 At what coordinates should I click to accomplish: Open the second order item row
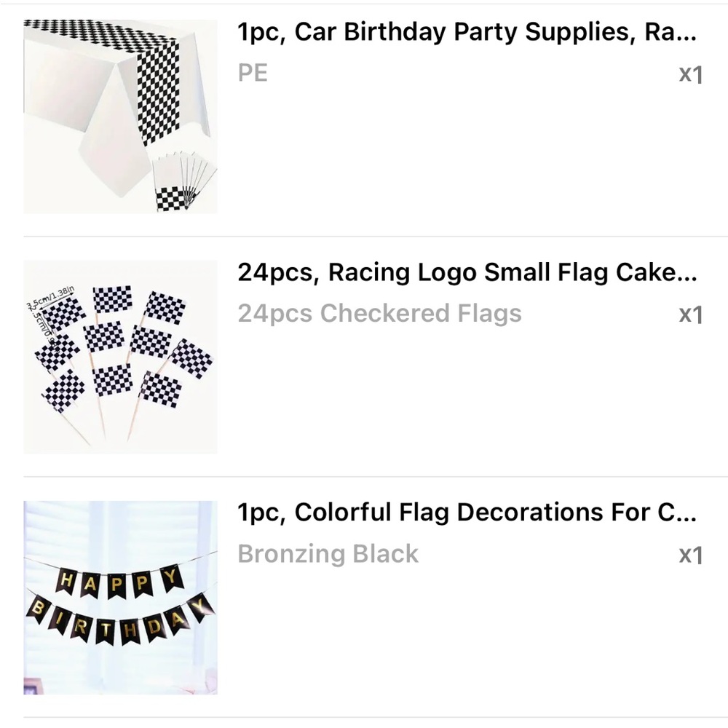click(364, 355)
